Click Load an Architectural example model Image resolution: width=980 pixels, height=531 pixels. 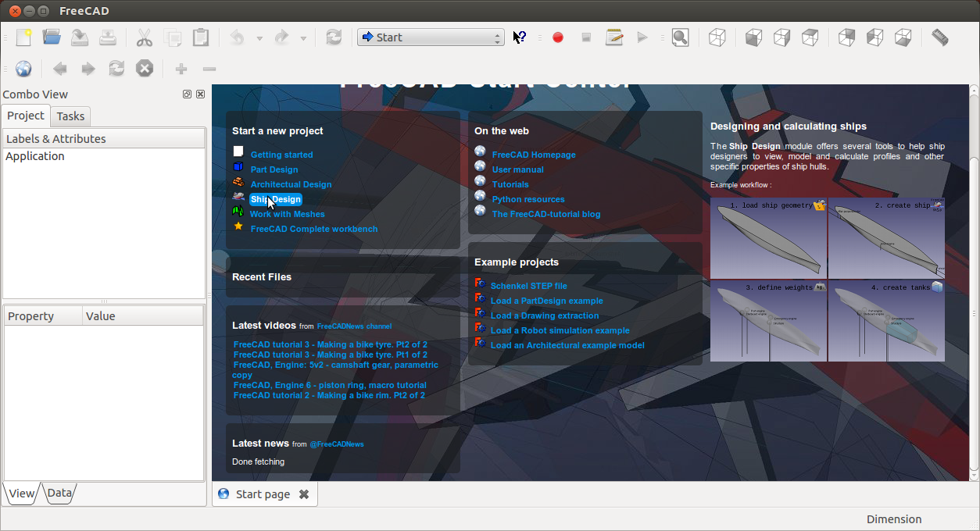point(567,345)
